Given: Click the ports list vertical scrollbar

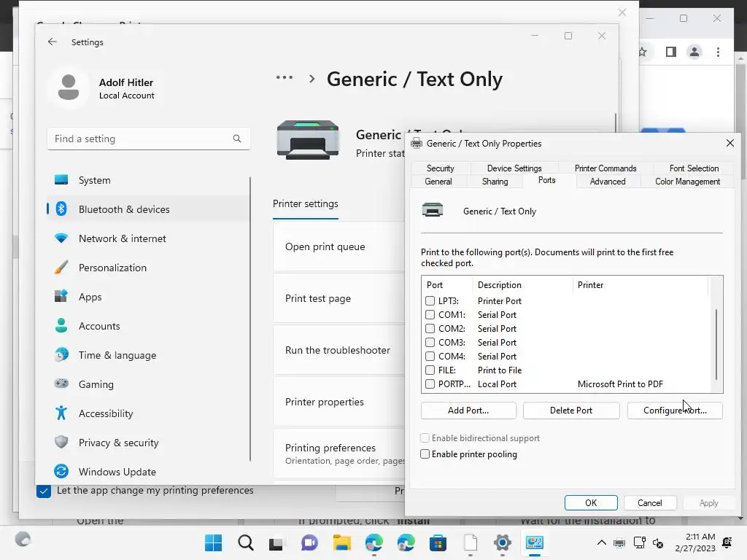Looking at the screenshot, I should tap(716, 344).
